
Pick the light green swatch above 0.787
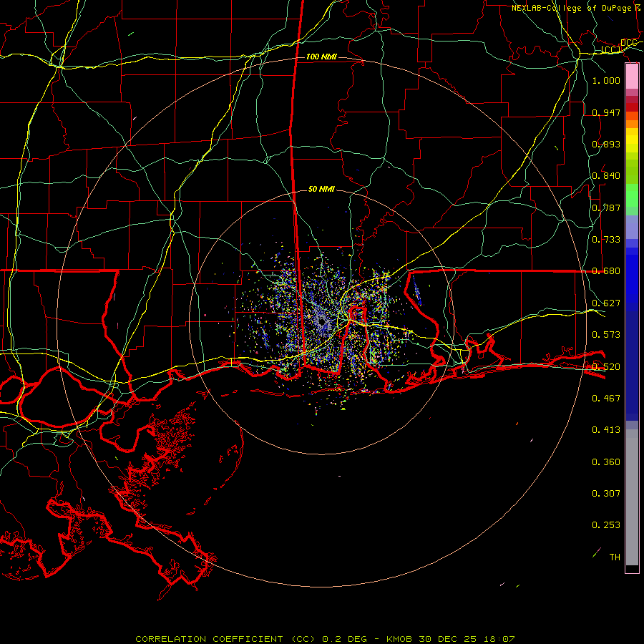tap(632, 195)
